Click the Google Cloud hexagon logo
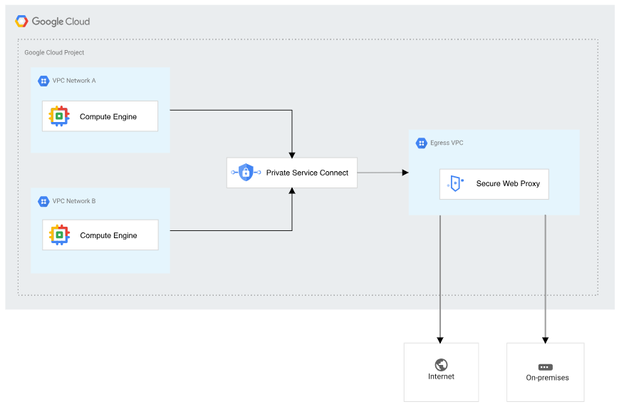The width and height of the screenshot is (624, 410). click(21, 21)
